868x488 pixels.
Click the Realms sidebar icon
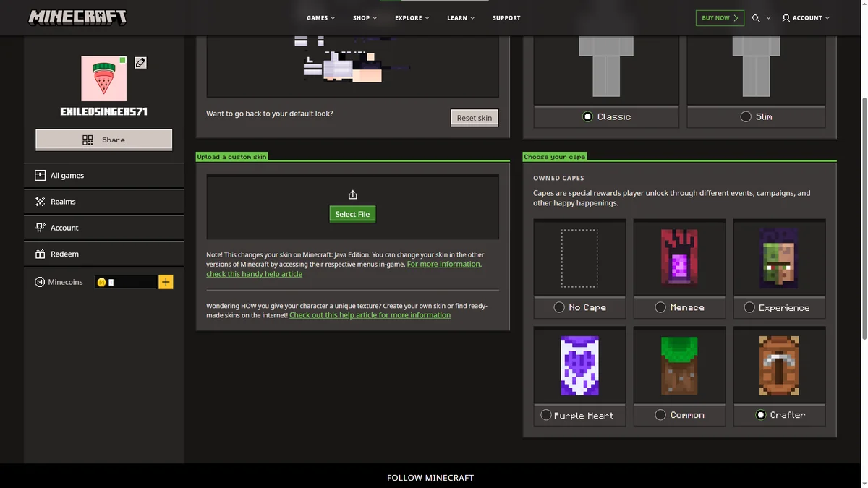tap(40, 202)
